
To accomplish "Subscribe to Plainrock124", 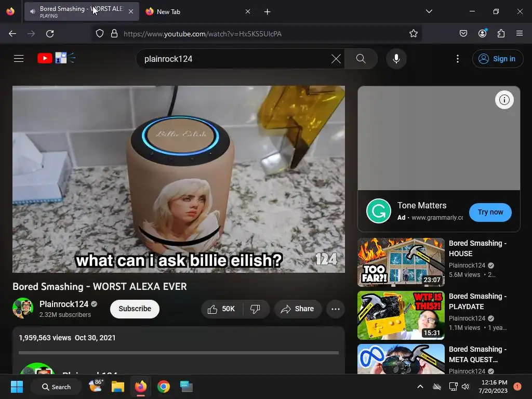I will pos(135,309).
